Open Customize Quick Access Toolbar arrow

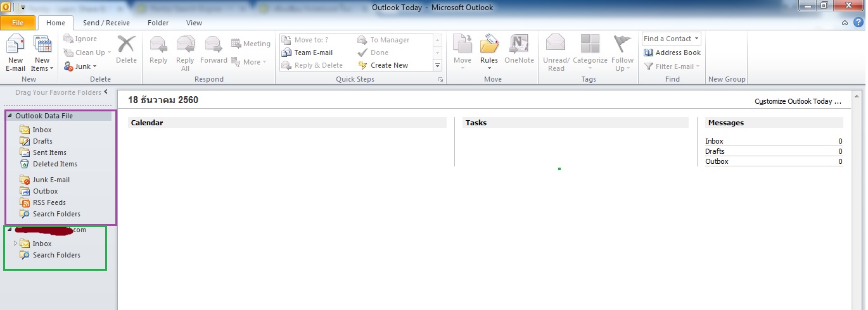pyautogui.click(x=23, y=7)
